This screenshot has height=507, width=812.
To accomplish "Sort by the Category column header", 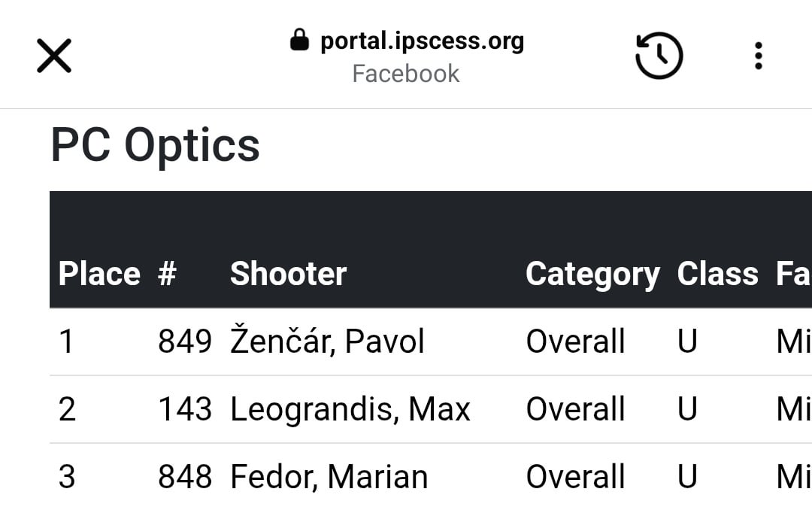I will point(593,275).
